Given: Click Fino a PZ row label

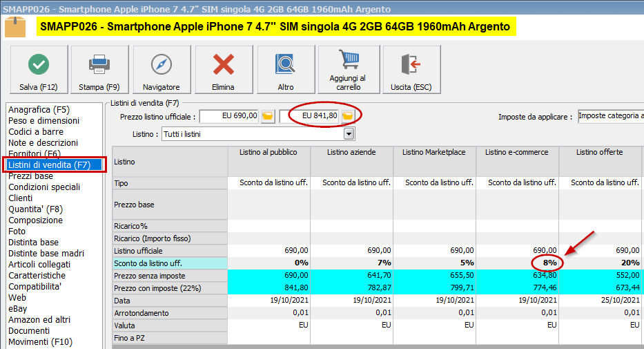Looking at the screenshot, I should tap(170, 338).
